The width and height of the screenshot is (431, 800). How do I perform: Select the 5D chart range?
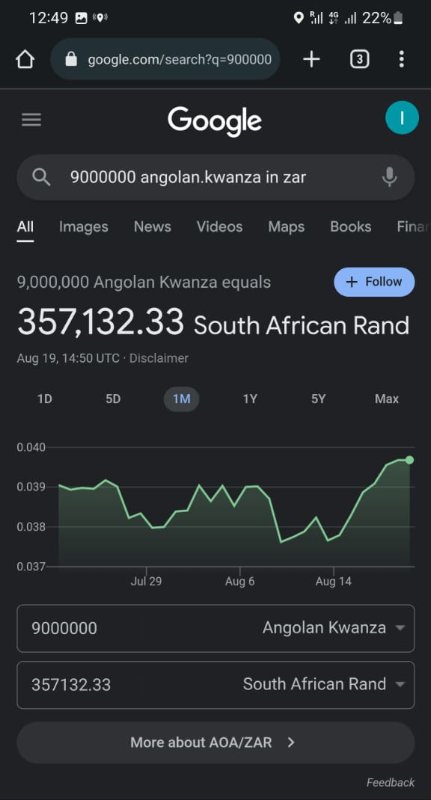tap(113, 399)
